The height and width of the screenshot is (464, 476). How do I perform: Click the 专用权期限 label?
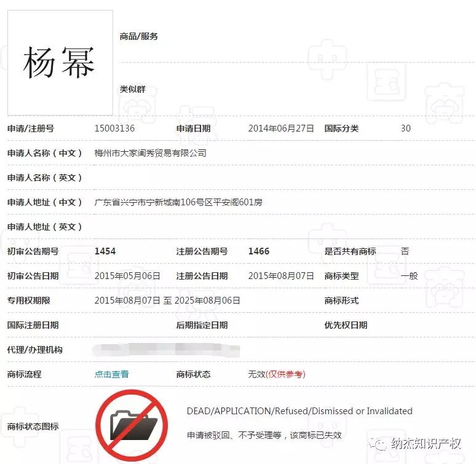(28, 301)
